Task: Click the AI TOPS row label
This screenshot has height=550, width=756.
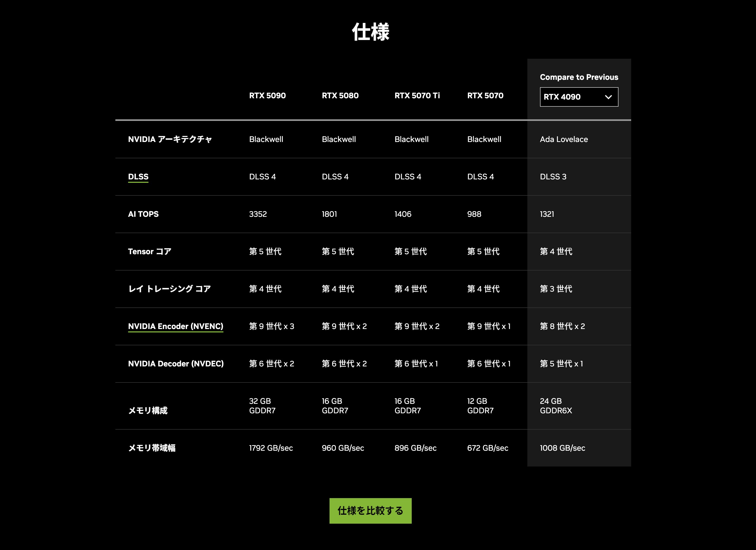Action: click(143, 214)
